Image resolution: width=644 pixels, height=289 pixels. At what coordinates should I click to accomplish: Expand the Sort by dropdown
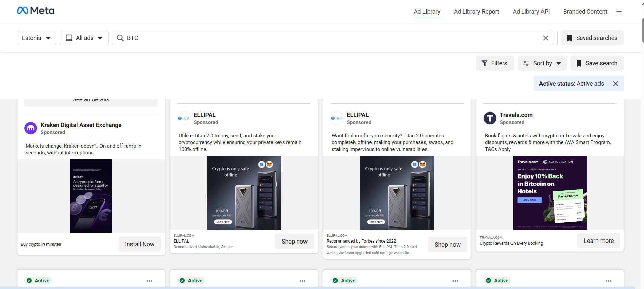point(542,63)
